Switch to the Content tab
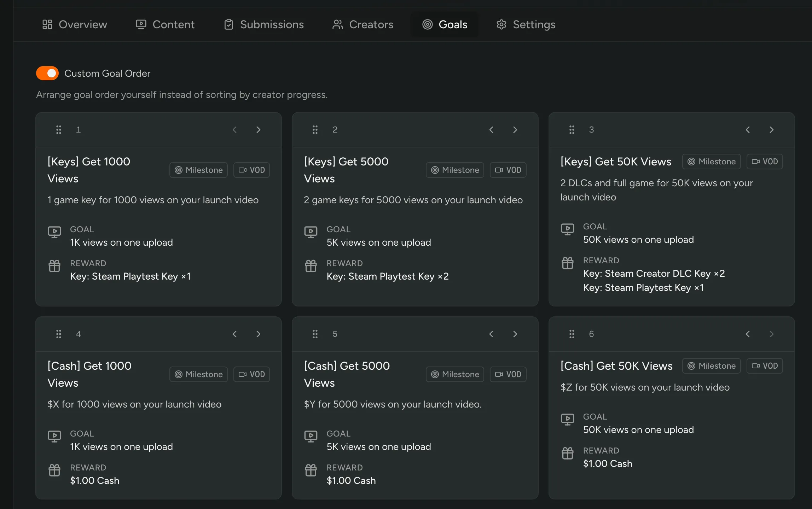The image size is (812, 509). pyautogui.click(x=165, y=24)
